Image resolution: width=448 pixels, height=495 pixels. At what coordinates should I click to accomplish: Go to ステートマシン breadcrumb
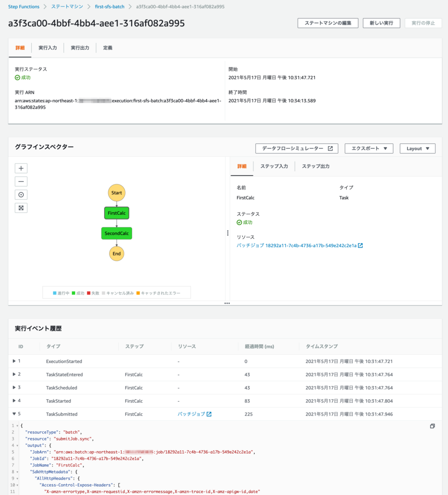tap(67, 7)
